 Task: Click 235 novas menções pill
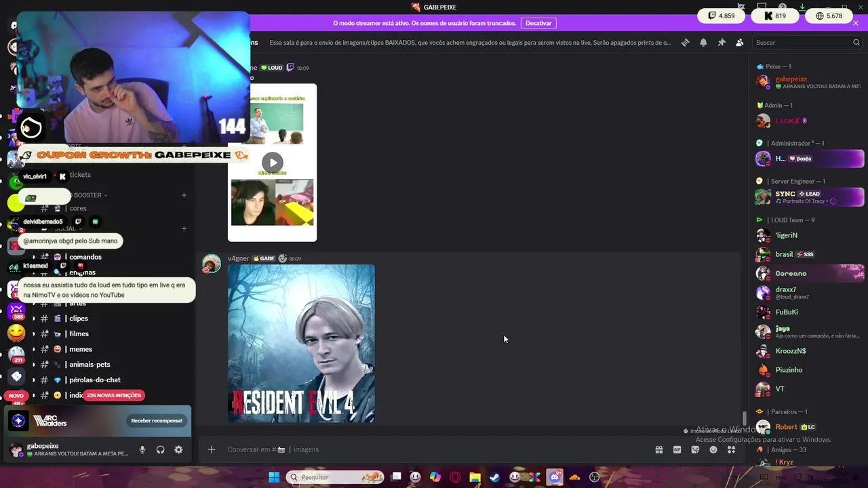point(114,395)
